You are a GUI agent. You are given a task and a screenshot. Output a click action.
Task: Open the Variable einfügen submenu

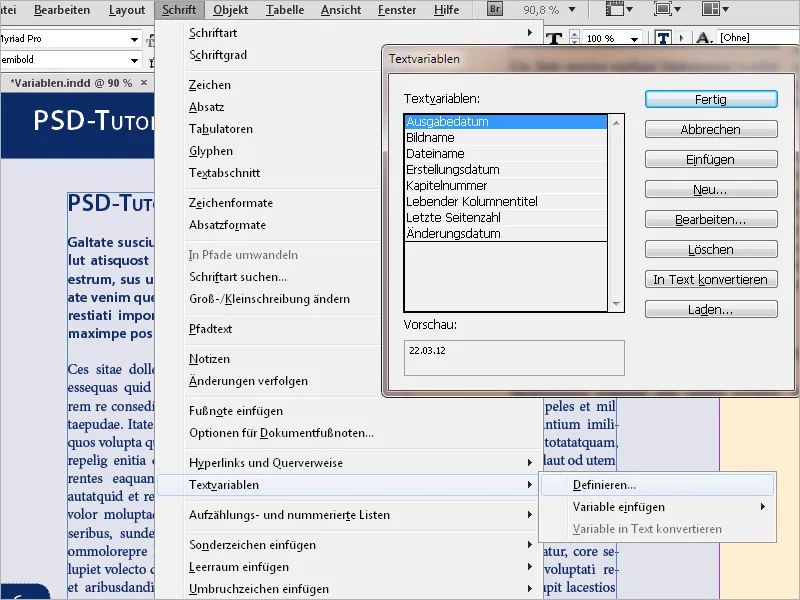[x=658, y=507]
